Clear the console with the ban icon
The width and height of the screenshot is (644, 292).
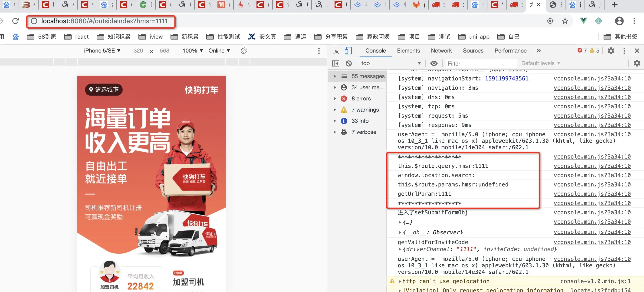coord(348,63)
